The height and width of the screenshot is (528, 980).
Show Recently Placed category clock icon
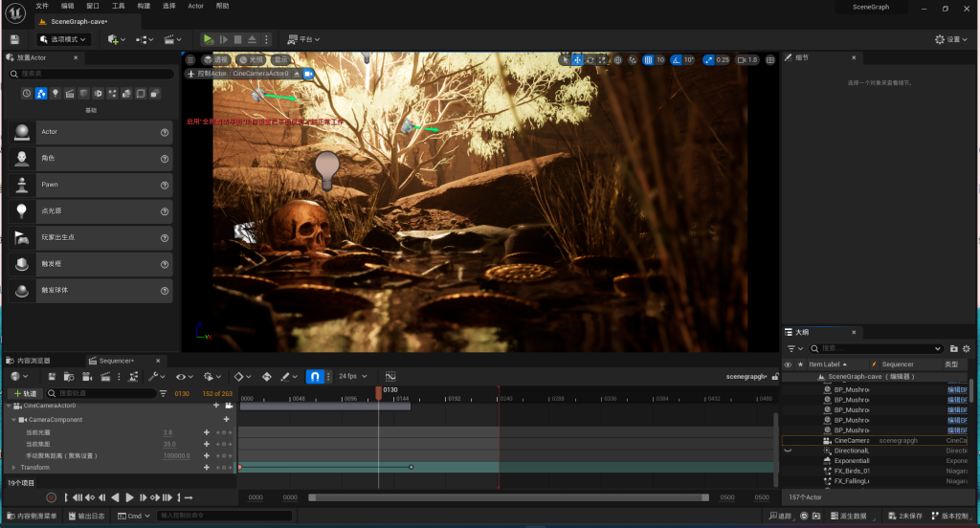tap(27, 93)
